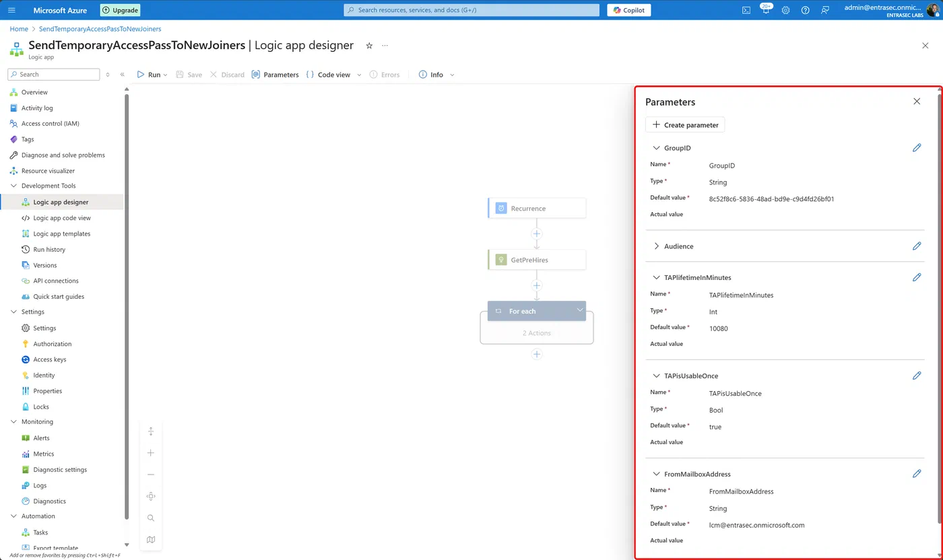
Task: Favorite this logic app with the star
Action: pos(369,46)
